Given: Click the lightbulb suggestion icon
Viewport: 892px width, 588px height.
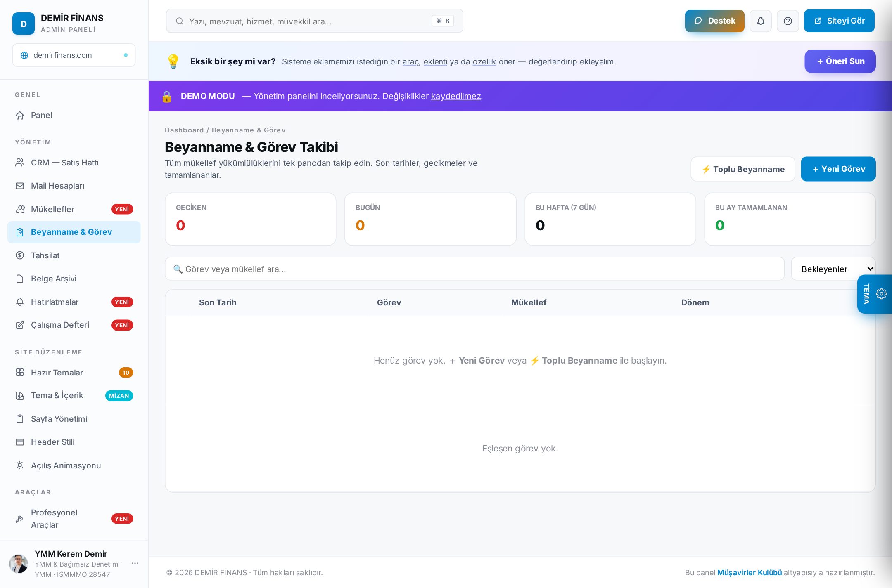Looking at the screenshot, I should (x=173, y=61).
